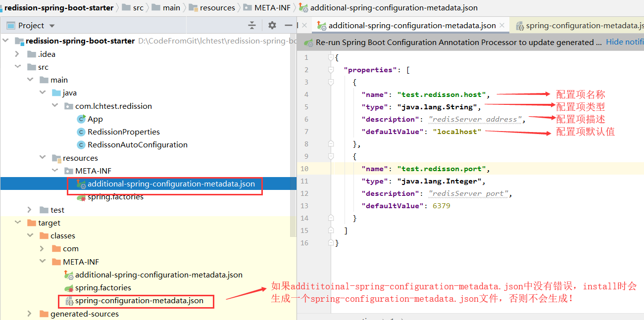Image resolution: width=644 pixels, height=320 pixels.
Task: Collapse the src folder
Action: click(x=17, y=67)
